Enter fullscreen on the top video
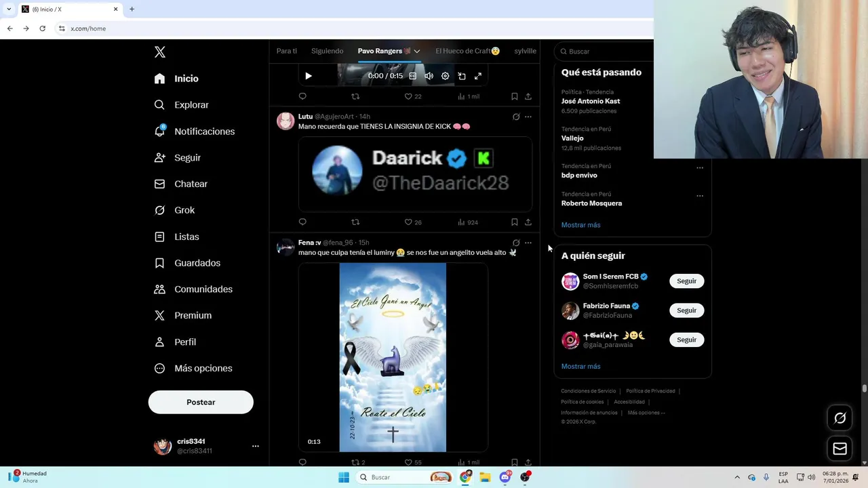The image size is (868, 488). click(478, 76)
